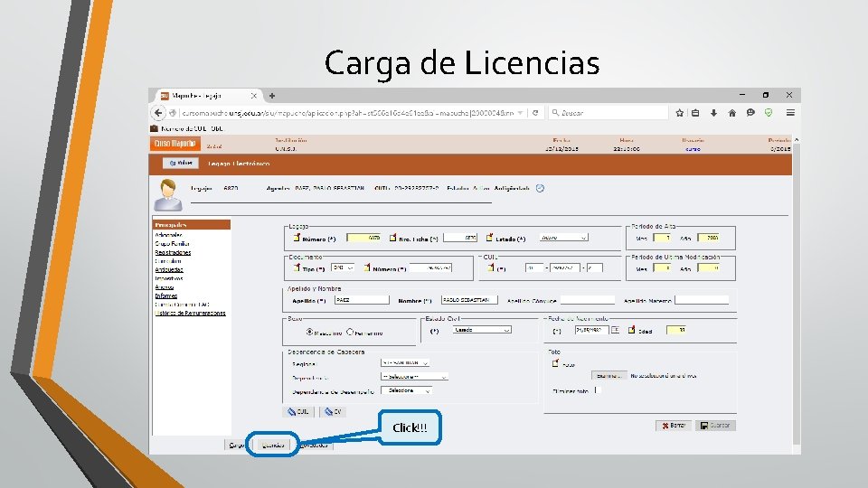
Task: Expand the address bar history arrow
Action: click(521, 113)
